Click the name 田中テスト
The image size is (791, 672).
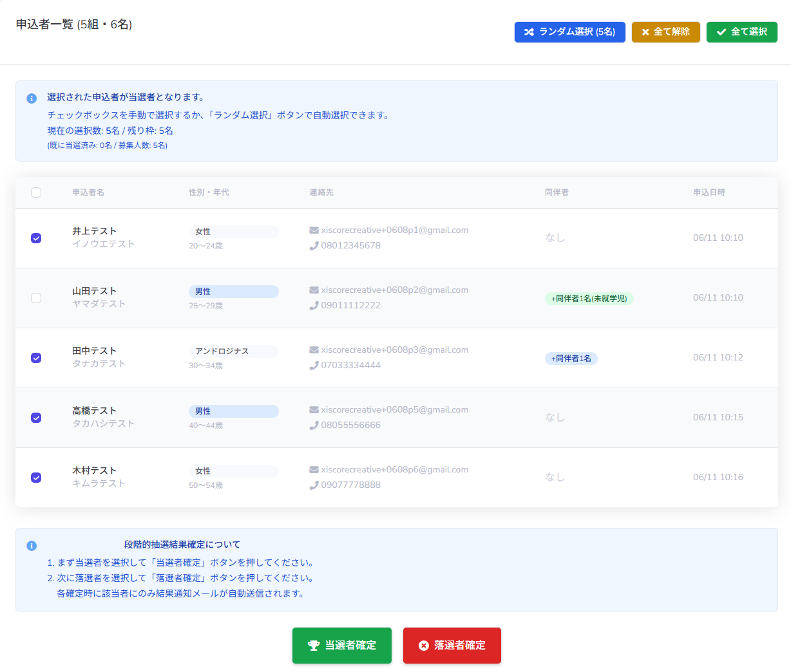click(x=95, y=351)
